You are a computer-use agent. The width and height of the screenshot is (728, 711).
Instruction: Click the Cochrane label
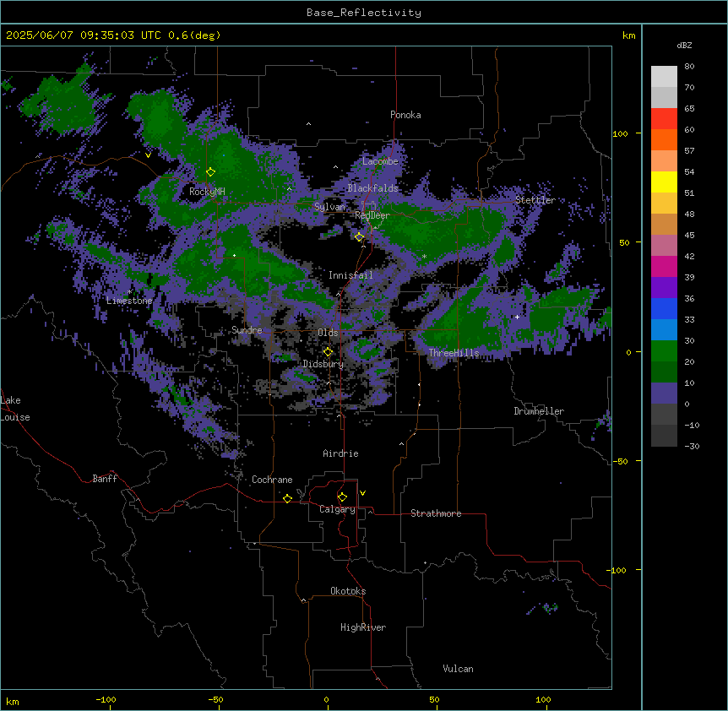[x=272, y=480]
